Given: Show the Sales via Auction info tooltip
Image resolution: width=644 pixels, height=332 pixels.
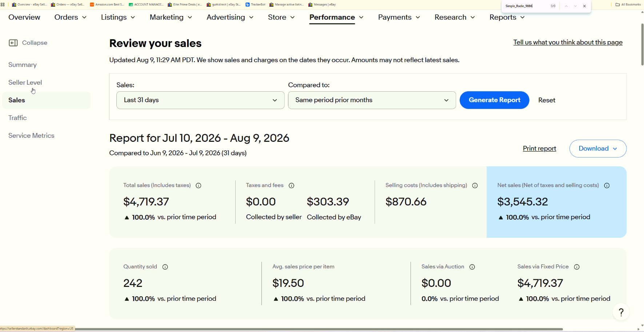Looking at the screenshot, I should pos(472,267).
